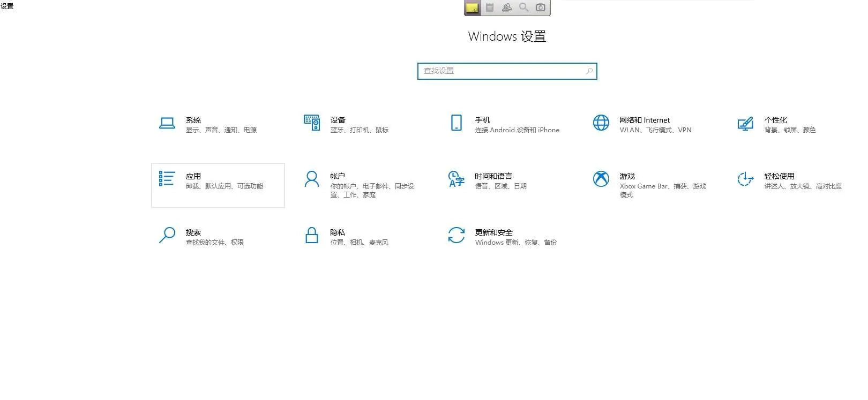
Task: Click the magnifier inside 查找设置 box
Action: tap(589, 71)
